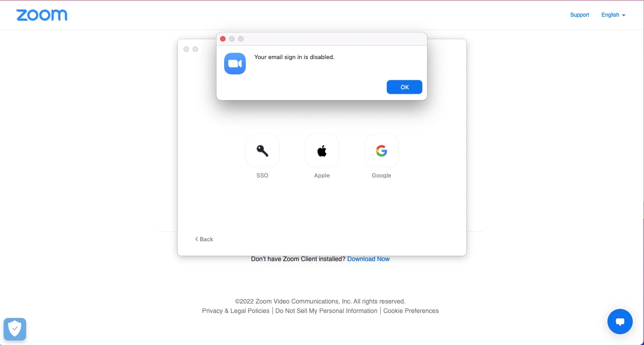Click the Download Now link
The width and height of the screenshot is (644, 345).
368,259
